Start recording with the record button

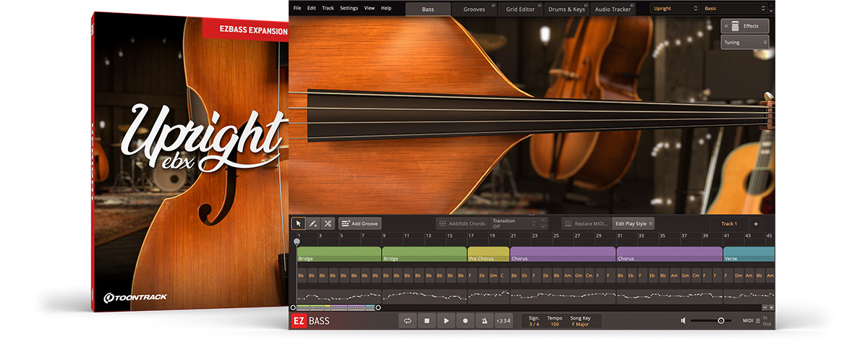(465, 320)
